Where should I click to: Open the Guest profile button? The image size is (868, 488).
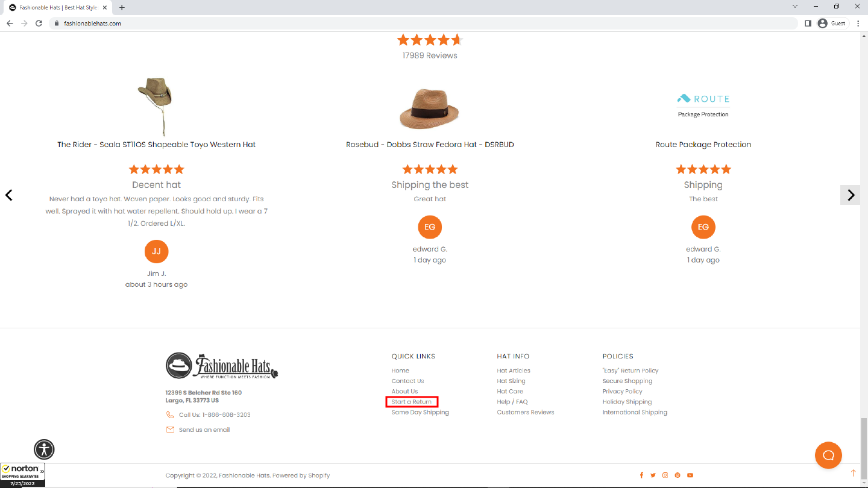coord(832,23)
